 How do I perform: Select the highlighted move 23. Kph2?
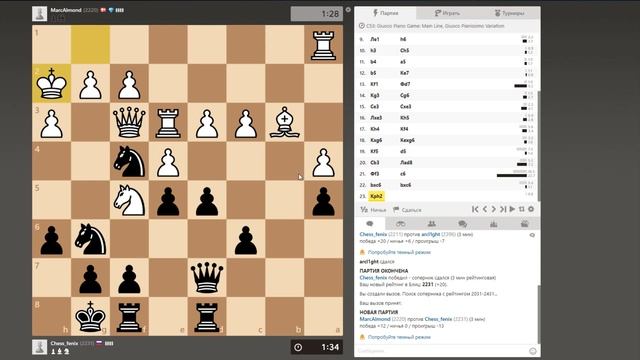click(376, 196)
